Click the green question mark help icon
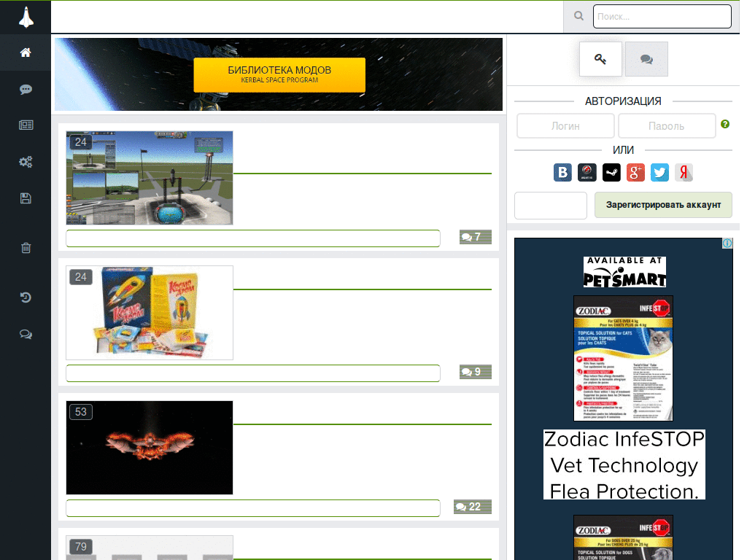The width and height of the screenshot is (747, 560). click(x=725, y=124)
